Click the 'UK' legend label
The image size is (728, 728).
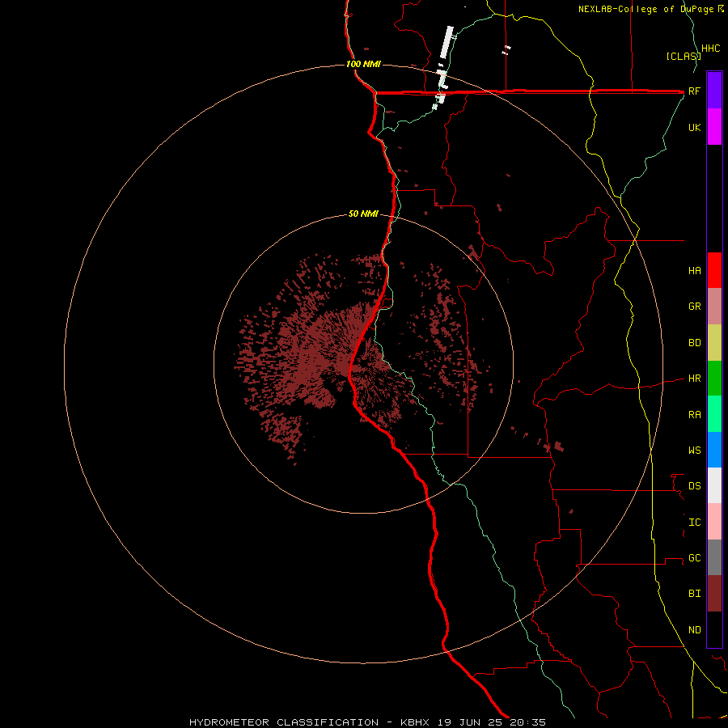point(694,127)
